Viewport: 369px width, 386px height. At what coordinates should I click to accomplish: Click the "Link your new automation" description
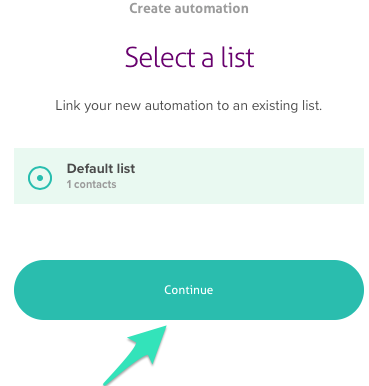(189, 106)
